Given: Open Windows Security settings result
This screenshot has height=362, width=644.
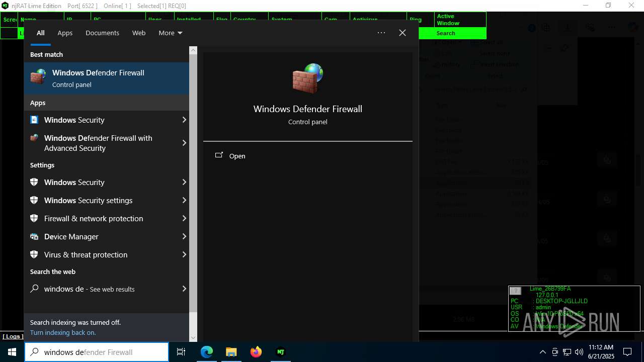Looking at the screenshot, I should pyautogui.click(x=102, y=200).
